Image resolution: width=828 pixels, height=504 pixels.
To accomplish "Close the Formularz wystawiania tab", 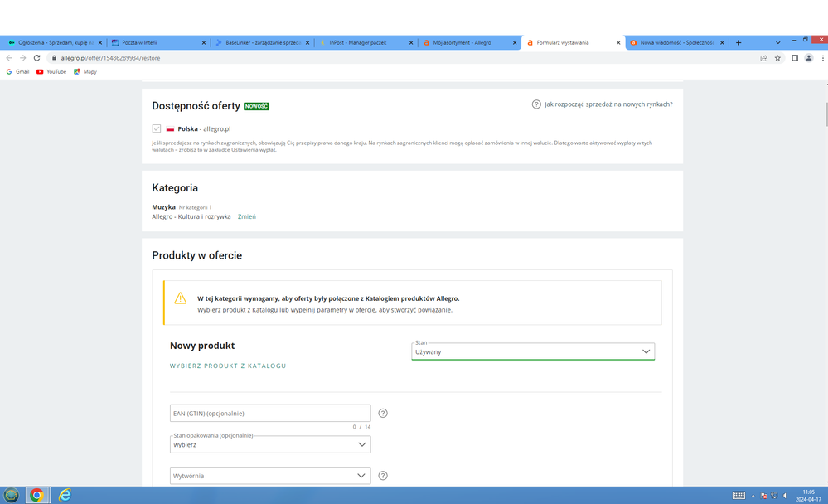I will pyautogui.click(x=618, y=43).
